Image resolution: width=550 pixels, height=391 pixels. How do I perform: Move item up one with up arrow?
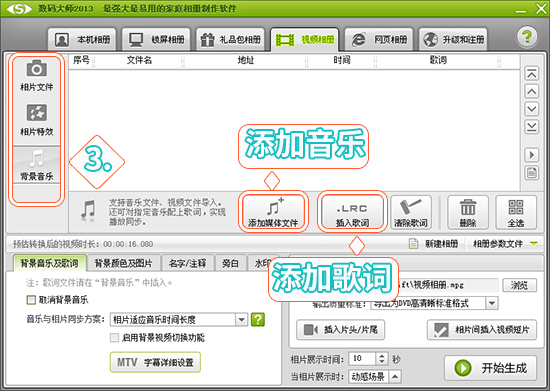click(x=532, y=92)
